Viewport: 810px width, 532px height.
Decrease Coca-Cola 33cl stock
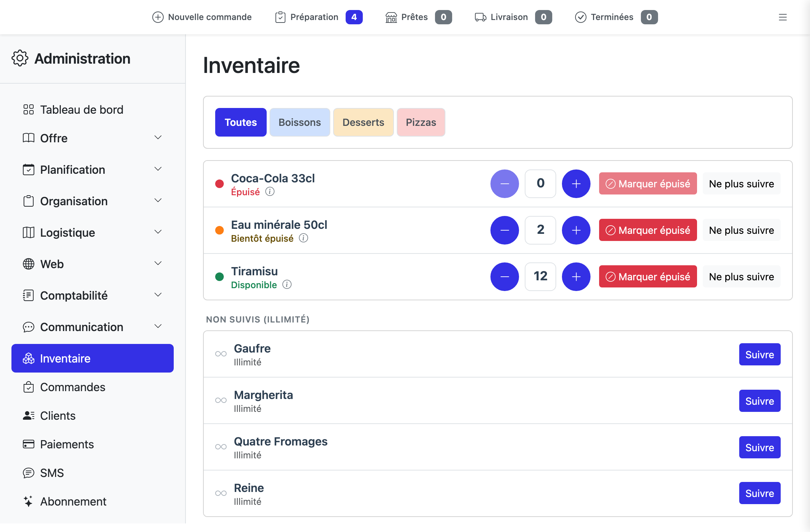click(504, 184)
